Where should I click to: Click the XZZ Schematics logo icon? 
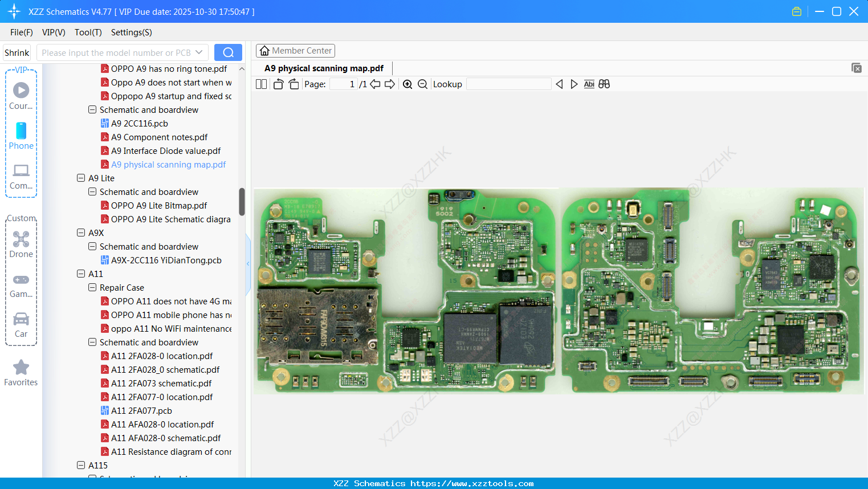click(x=14, y=11)
